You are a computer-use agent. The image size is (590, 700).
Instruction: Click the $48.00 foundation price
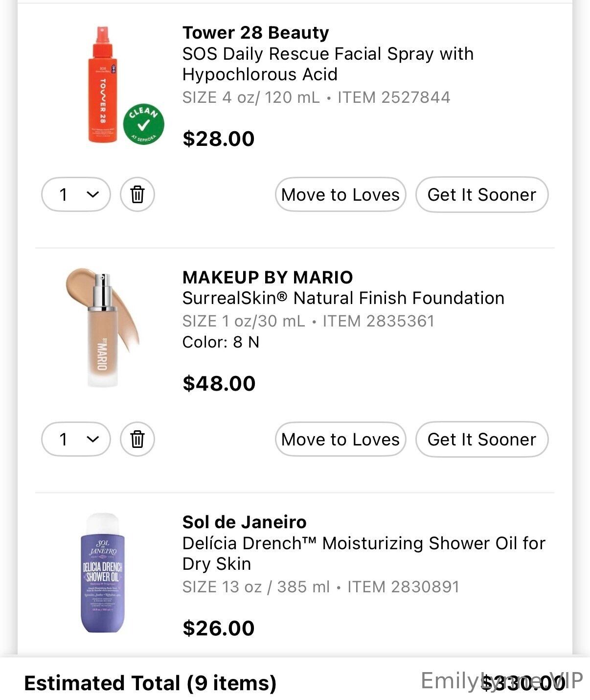[219, 383]
